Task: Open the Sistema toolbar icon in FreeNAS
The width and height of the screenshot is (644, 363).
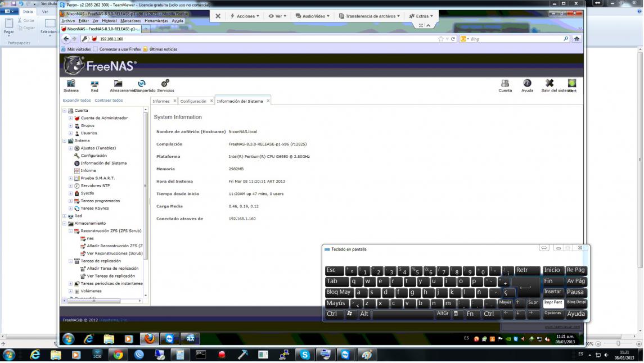Action: click(71, 84)
